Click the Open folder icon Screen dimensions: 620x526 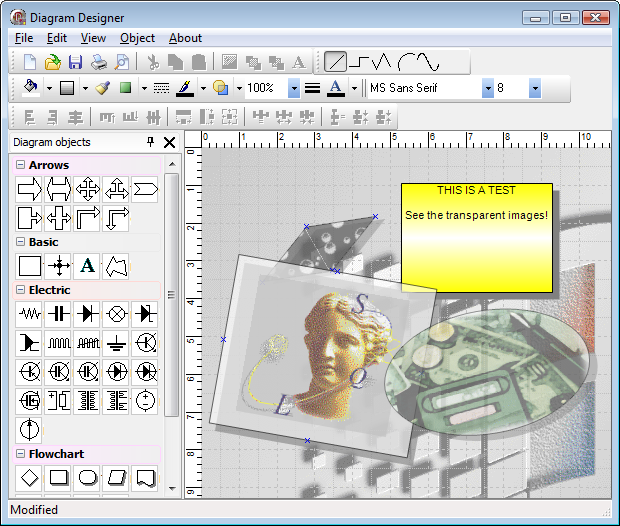click(x=53, y=62)
